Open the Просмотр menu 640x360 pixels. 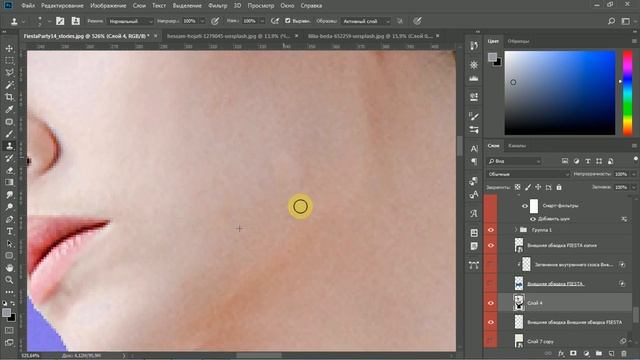coord(261,6)
